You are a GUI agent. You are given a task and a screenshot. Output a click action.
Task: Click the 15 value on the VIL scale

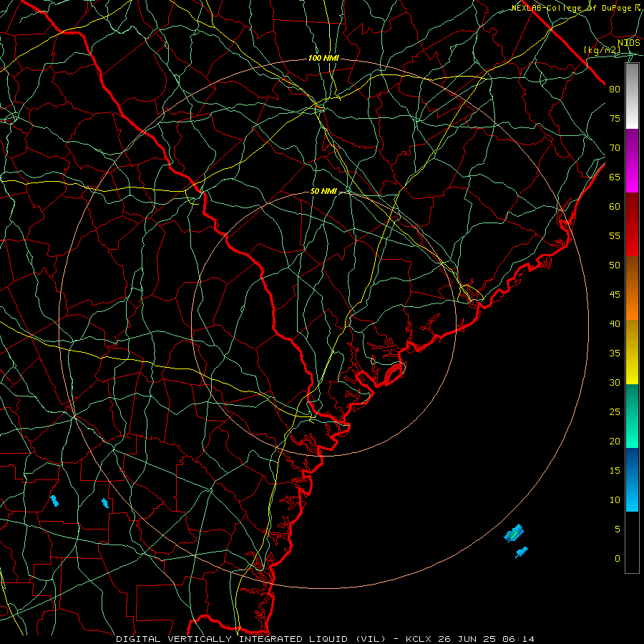[615, 471]
